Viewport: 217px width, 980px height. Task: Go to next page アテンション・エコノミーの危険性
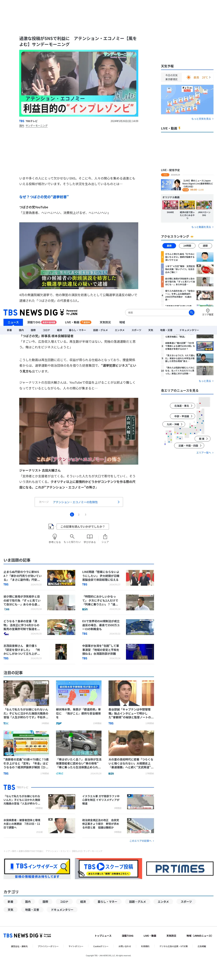pos(79,502)
